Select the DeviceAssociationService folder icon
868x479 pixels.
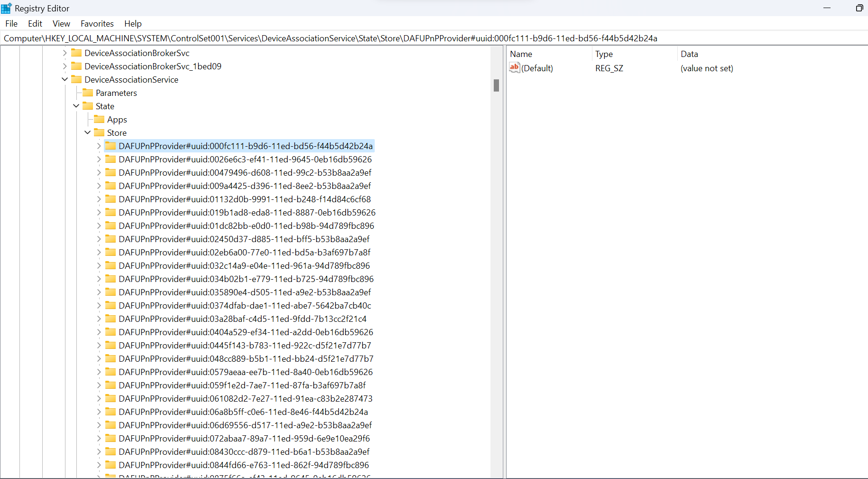point(76,79)
